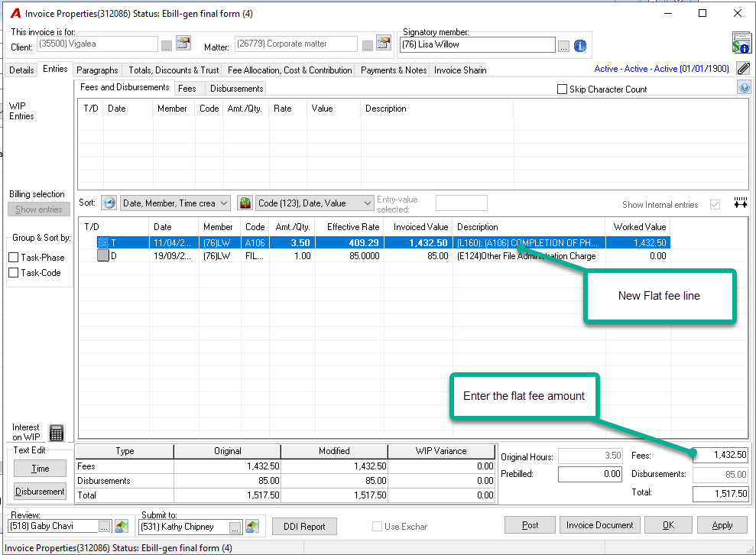Open the Invoice Document button

point(600,525)
